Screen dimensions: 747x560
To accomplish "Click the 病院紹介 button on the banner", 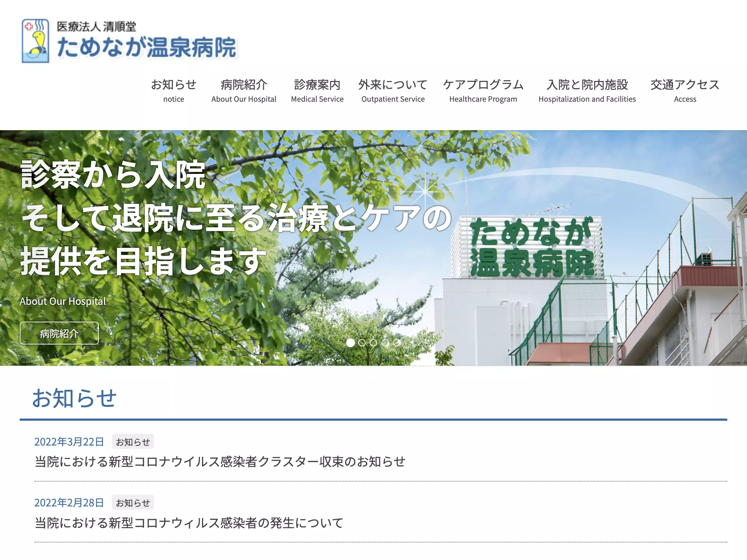I will [59, 333].
